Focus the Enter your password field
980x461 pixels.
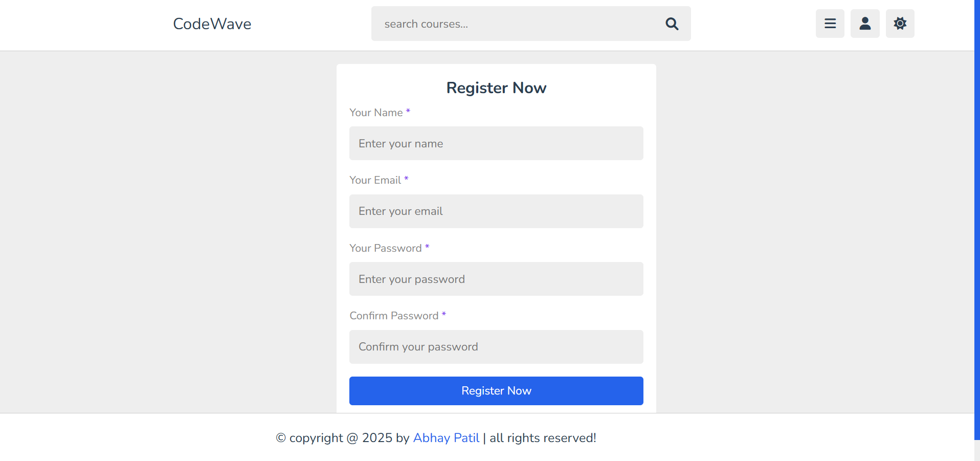coord(496,279)
